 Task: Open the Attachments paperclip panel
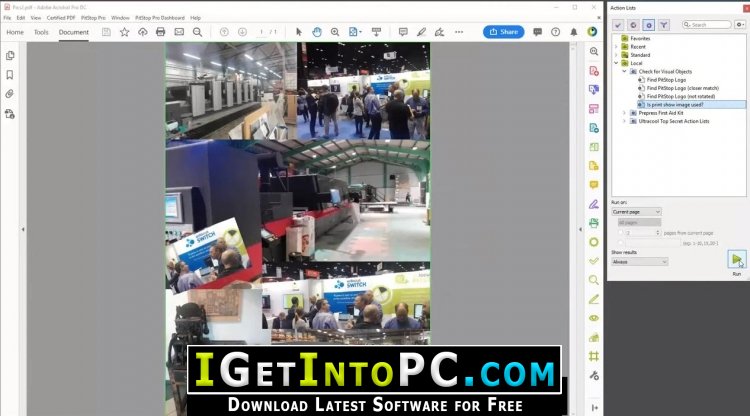coord(10,94)
